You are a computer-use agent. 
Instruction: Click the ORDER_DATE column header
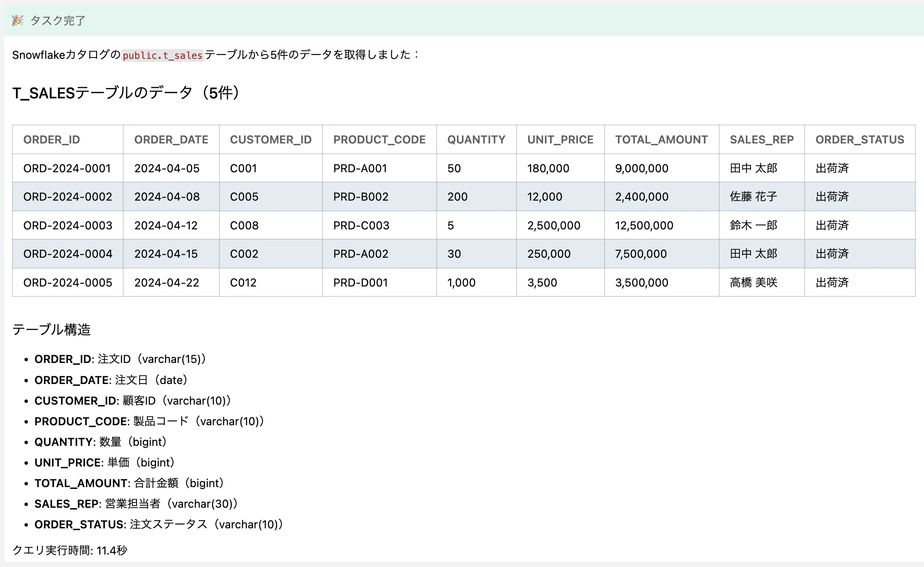click(171, 139)
